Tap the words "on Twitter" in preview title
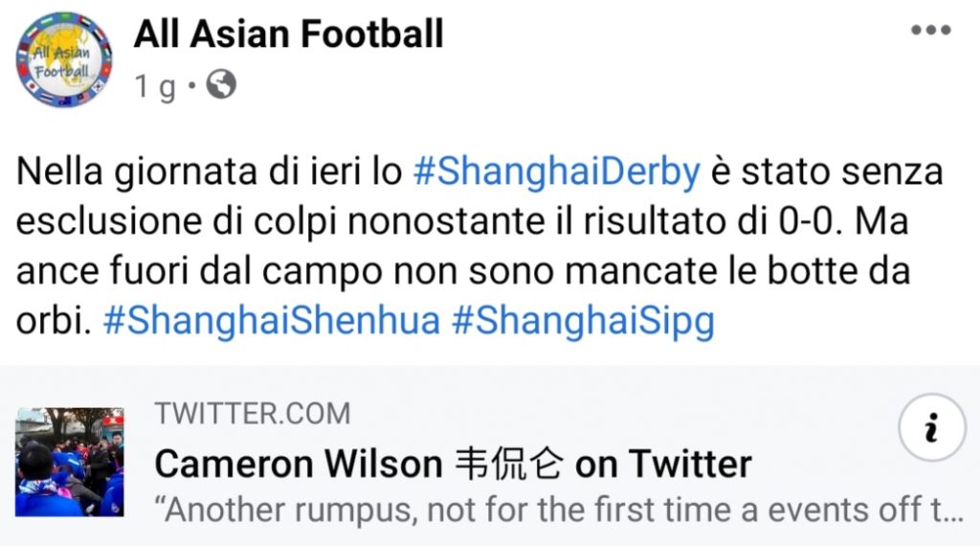Viewport: 980px width, 546px height. (662, 464)
